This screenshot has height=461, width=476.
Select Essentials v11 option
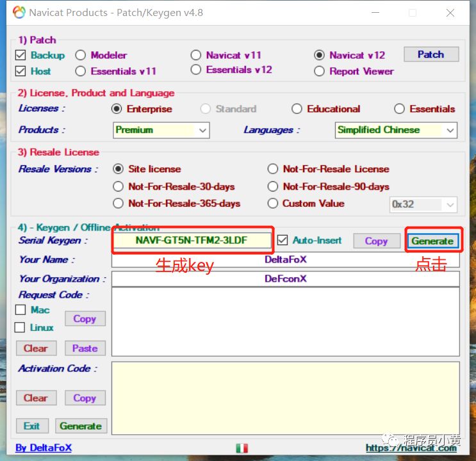[x=81, y=71]
